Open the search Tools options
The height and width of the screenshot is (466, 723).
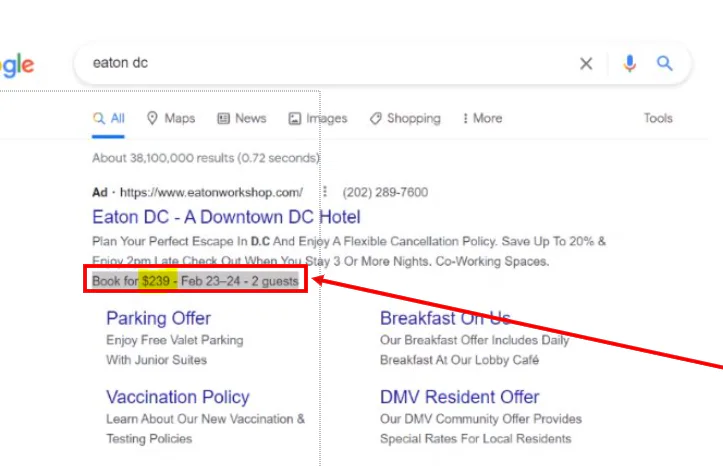point(658,118)
